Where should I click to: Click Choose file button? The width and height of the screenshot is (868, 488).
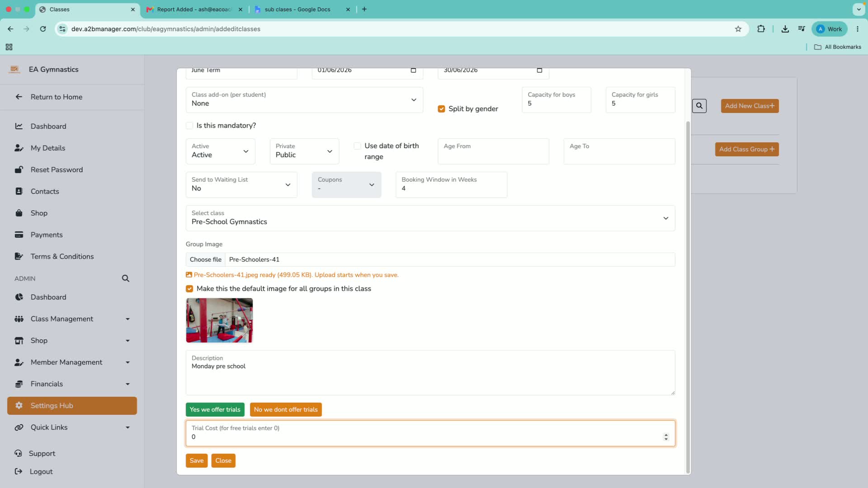[x=206, y=259]
